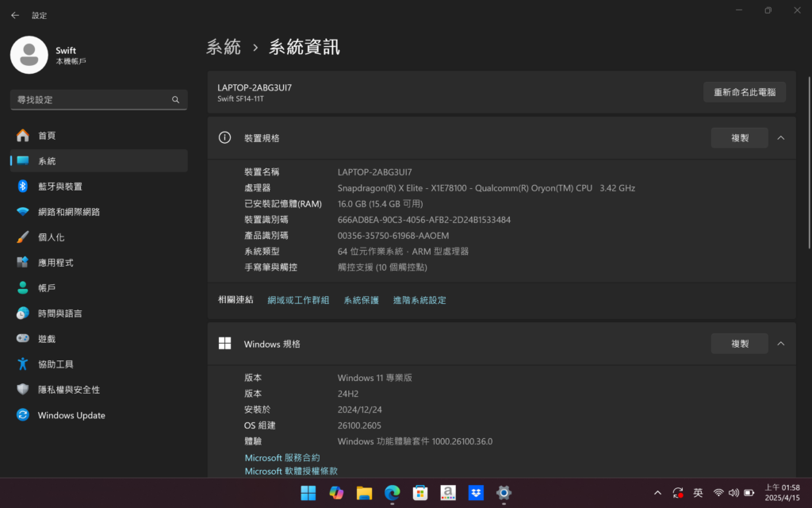Select Windows 11 專業版 edition text

point(375,378)
